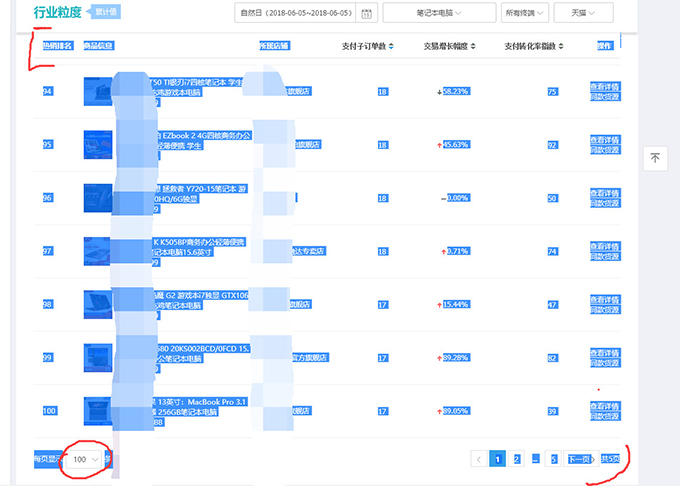Open 查看详情 for rank 99 row
The image size is (680, 486).
click(x=605, y=353)
